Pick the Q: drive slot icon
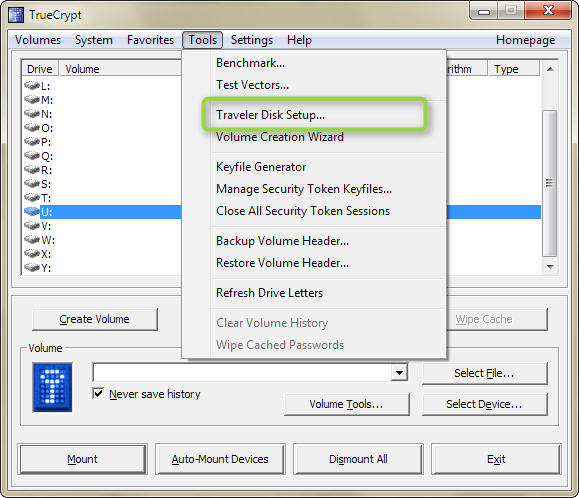This screenshot has height=498, width=579. click(32, 156)
